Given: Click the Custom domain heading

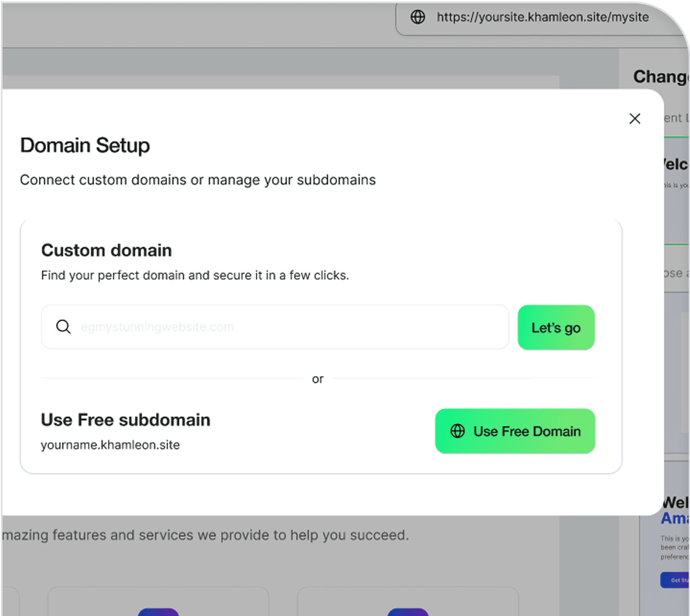Looking at the screenshot, I should pos(106,250).
